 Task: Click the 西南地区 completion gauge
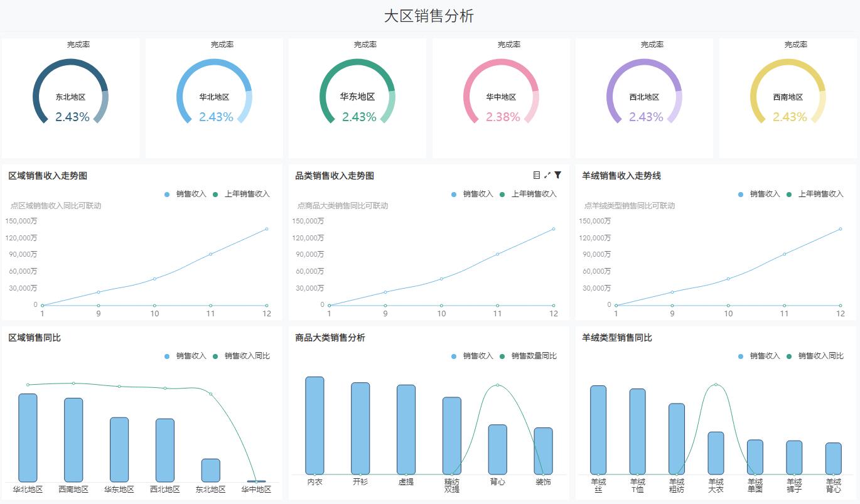coord(787,94)
